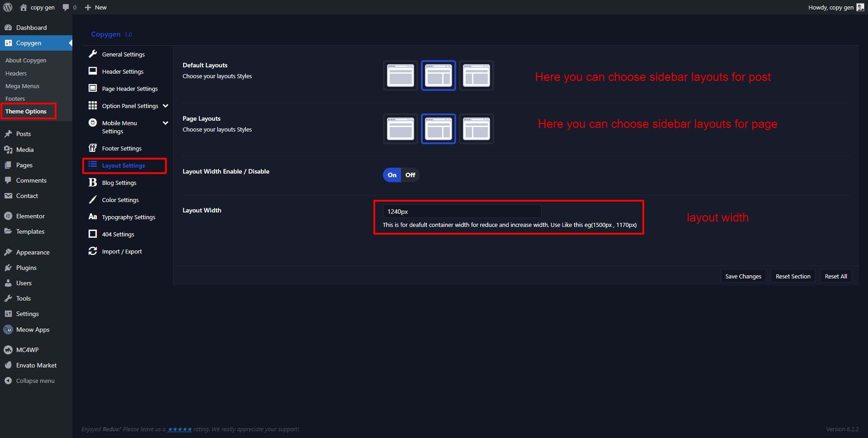The image size is (868, 438).
Task: Click the Templates folder icon
Action: tap(8, 231)
